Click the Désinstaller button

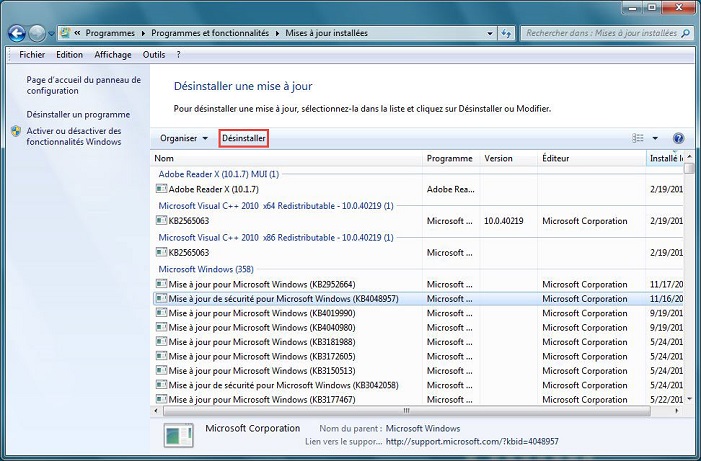(x=244, y=138)
